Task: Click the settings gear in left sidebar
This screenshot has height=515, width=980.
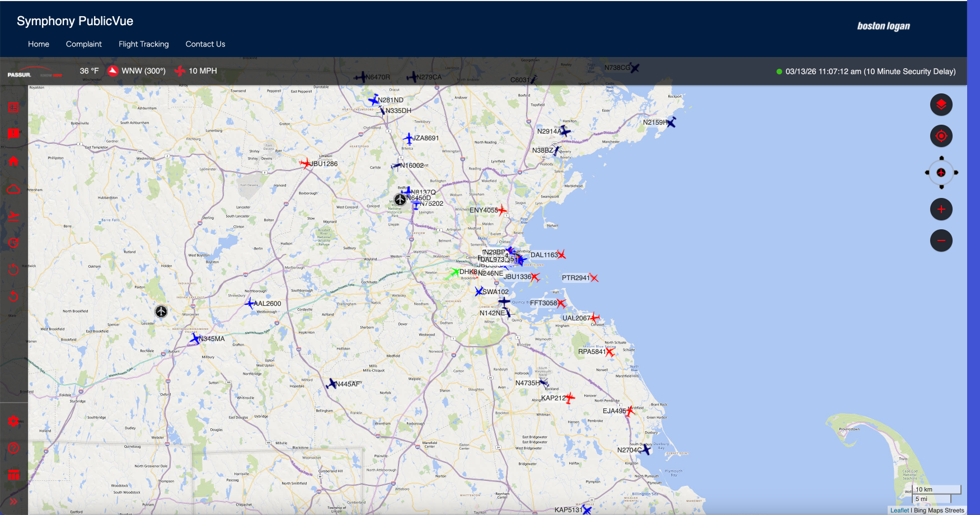Action: 13,421
